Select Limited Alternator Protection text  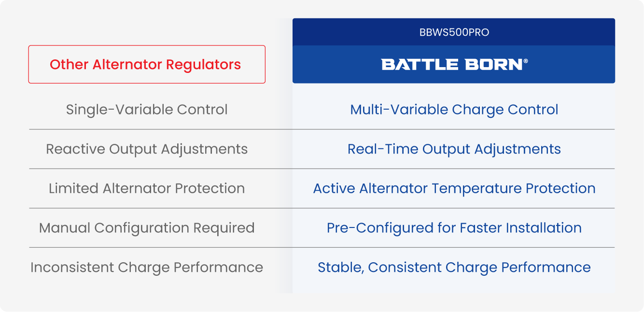pos(147,188)
